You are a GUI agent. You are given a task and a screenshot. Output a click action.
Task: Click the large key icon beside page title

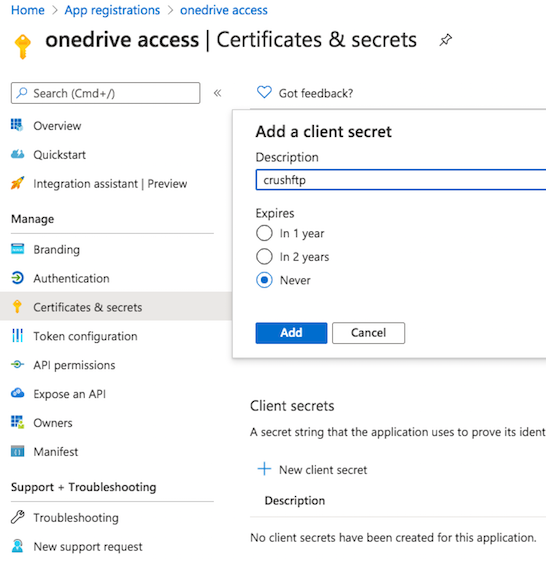click(22, 46)
